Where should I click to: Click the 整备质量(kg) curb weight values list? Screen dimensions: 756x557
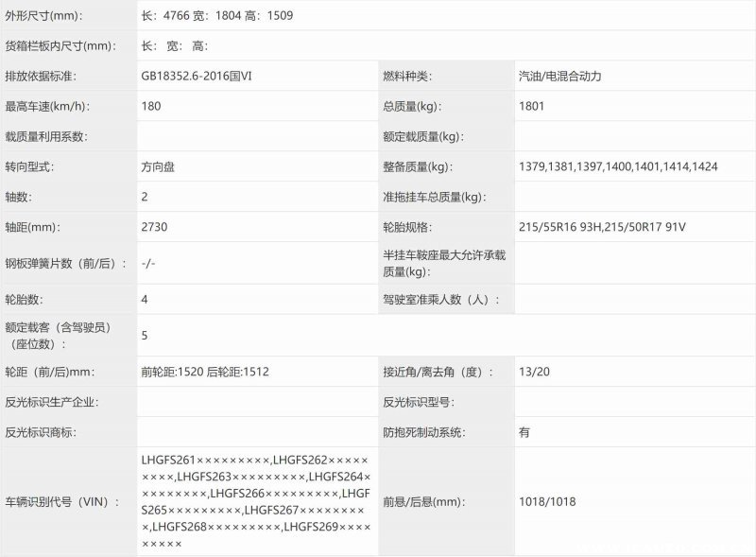pyautogui.click(x=618, y=166)
